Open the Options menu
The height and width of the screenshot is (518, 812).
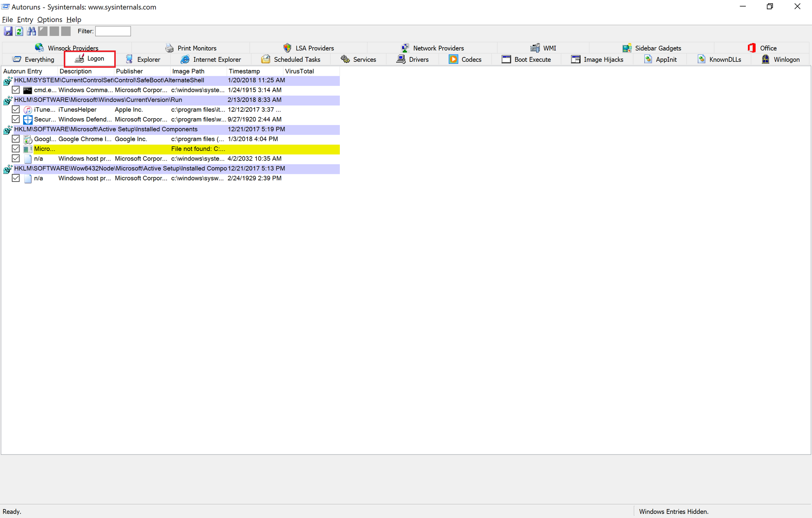(x=50, y=20)
